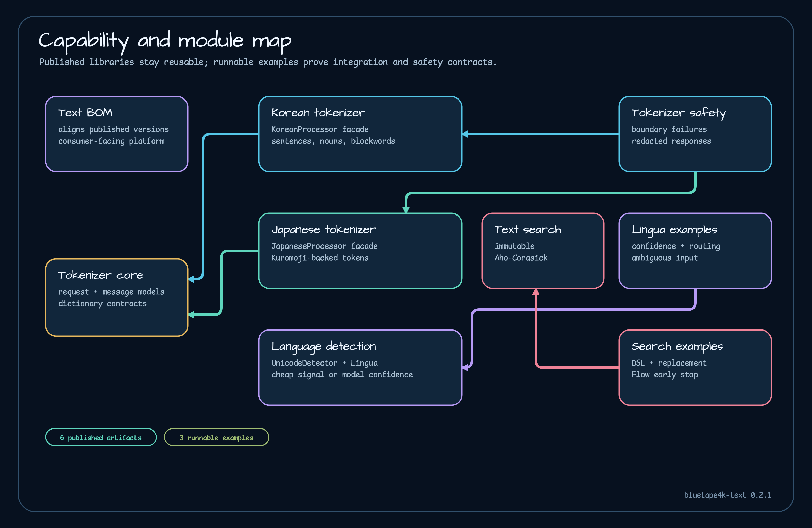Click 'DSL + replacement' text
The height and width of the screenshot is (528, 812).
669,363
